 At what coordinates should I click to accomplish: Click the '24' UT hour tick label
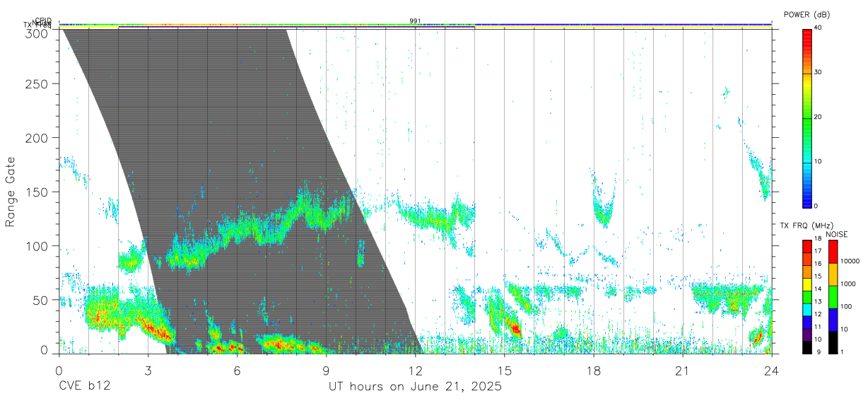pyautogui.click(x=772, y=371)
